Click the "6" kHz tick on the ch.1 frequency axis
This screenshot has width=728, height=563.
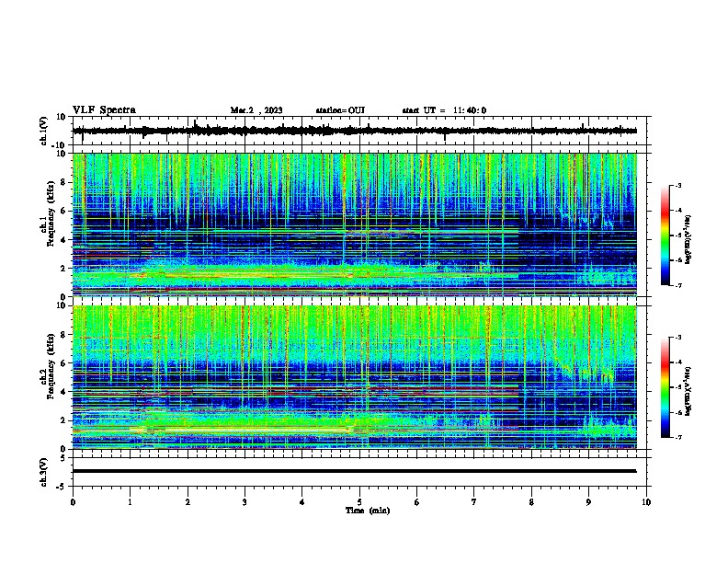(64, 211)
